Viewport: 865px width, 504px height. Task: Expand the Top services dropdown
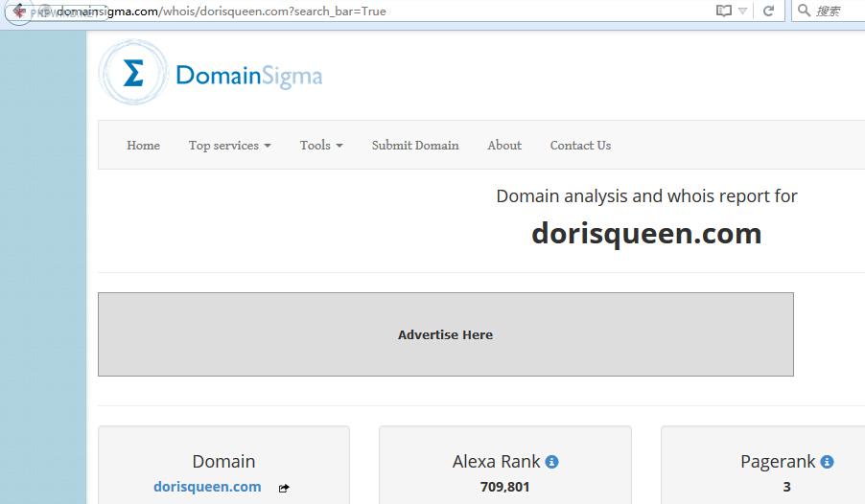(x=229, y=146)
